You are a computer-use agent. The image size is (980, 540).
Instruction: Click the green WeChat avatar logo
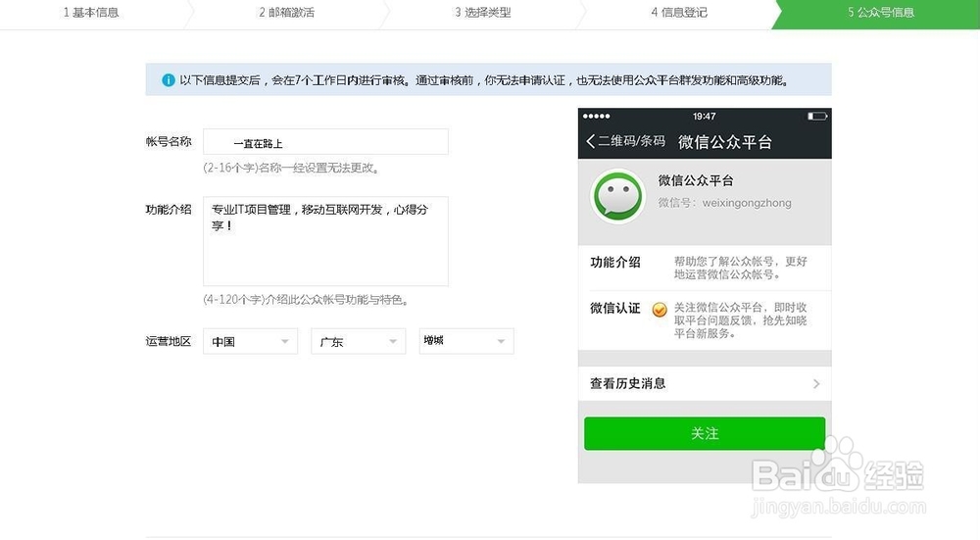617,196
